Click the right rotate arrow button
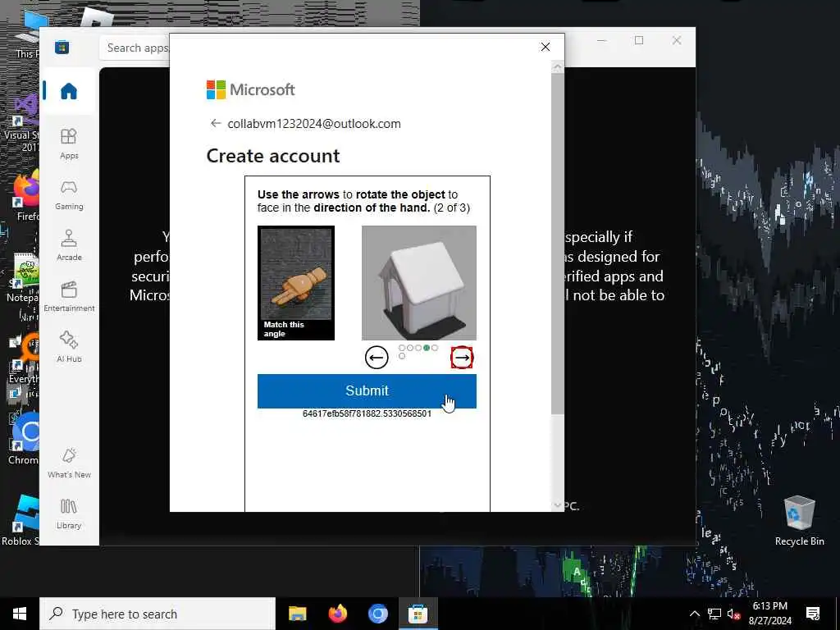The image size is (840, 630). [462, 358]
